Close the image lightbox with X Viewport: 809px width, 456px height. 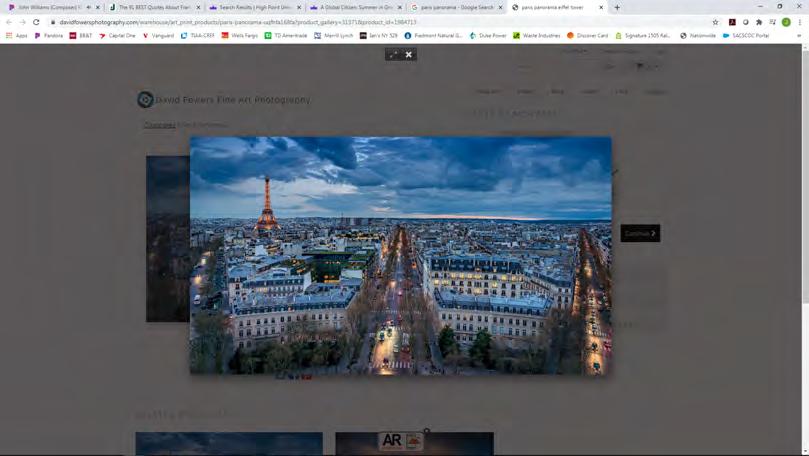(x=409, y=55)
